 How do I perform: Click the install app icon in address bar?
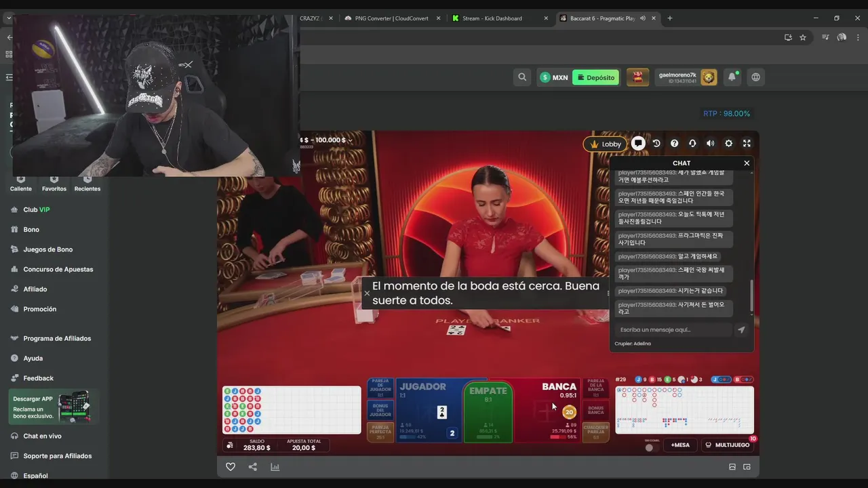(x=788, y=37)
